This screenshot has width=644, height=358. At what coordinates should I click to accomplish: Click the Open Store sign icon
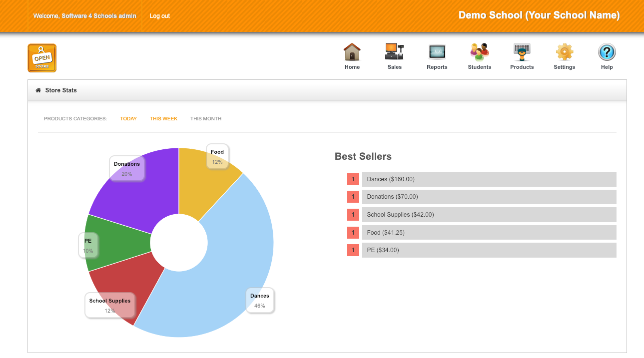pos(42,58)
